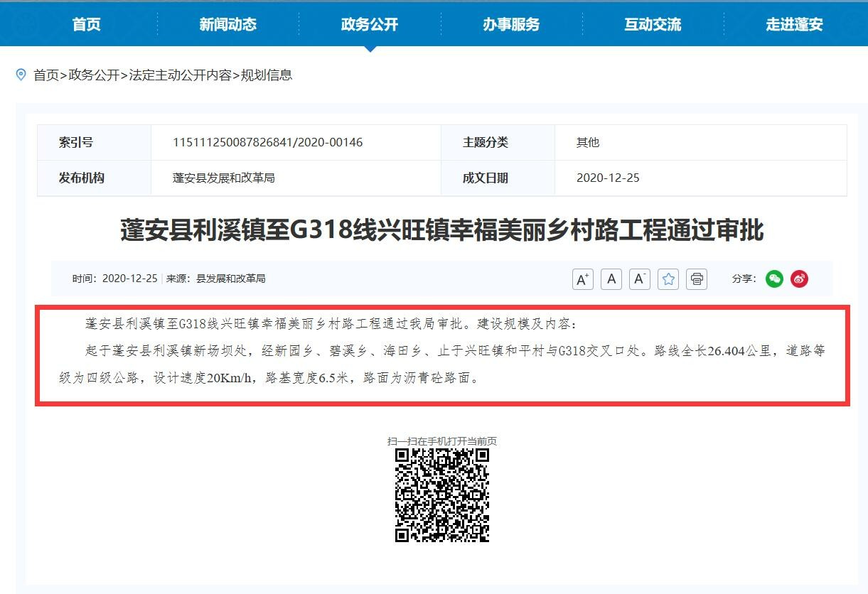The image size is (868, 594).
Task: Share article via Weibo icon
Action: pos(800,279)
